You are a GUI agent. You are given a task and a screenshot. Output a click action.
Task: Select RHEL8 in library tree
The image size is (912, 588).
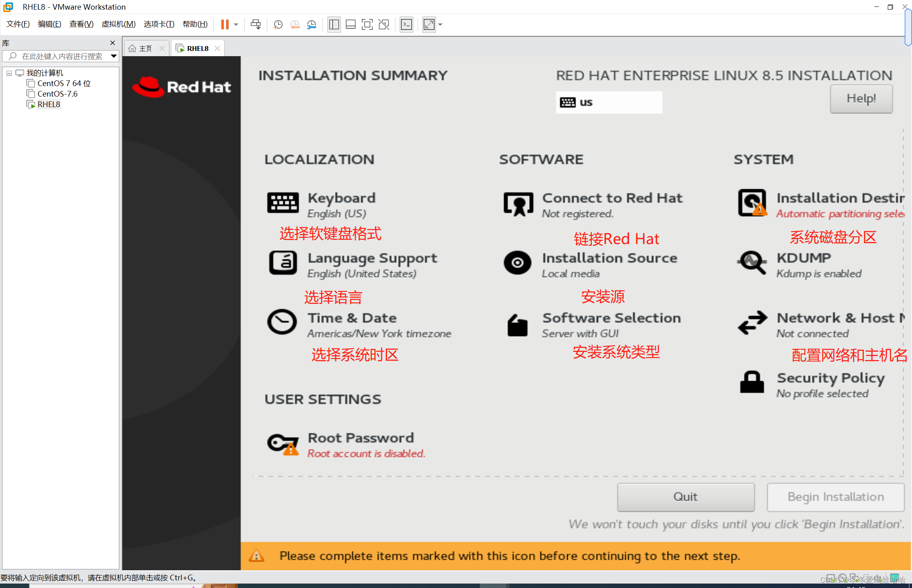point(44,104)
